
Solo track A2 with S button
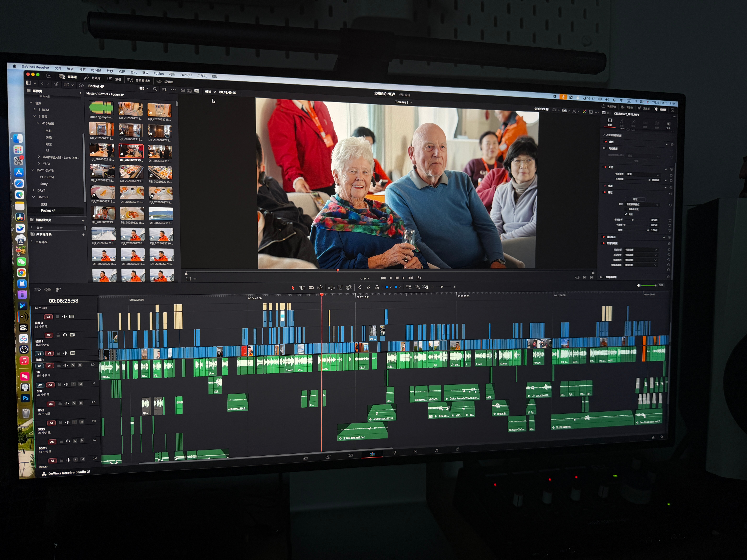74,384
